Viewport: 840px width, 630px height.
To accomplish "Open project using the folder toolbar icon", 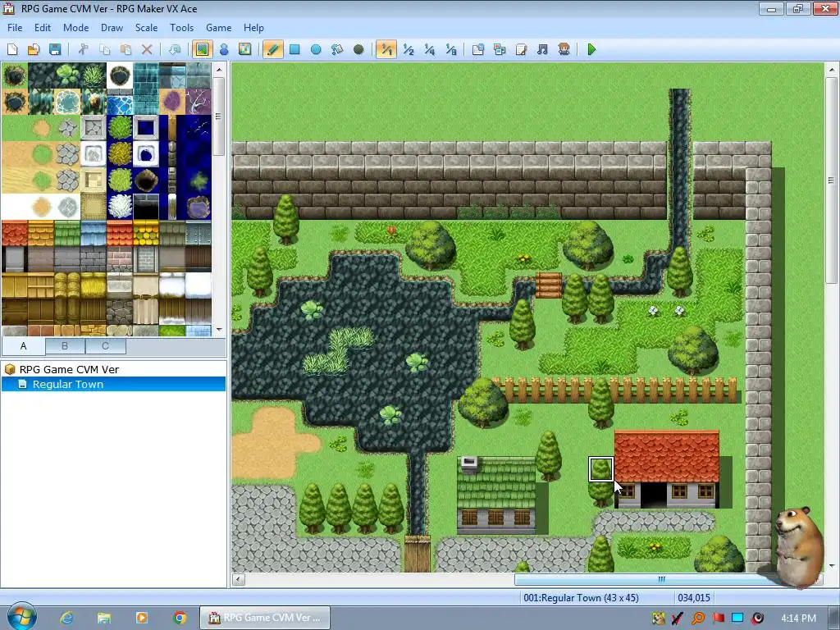I will pos(33,49).
